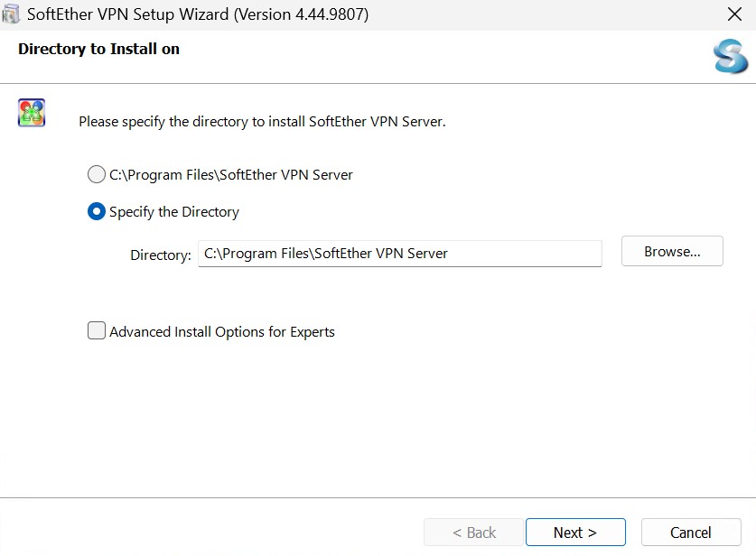Click the 'Specify the Directory' option label text

(174, 212)
